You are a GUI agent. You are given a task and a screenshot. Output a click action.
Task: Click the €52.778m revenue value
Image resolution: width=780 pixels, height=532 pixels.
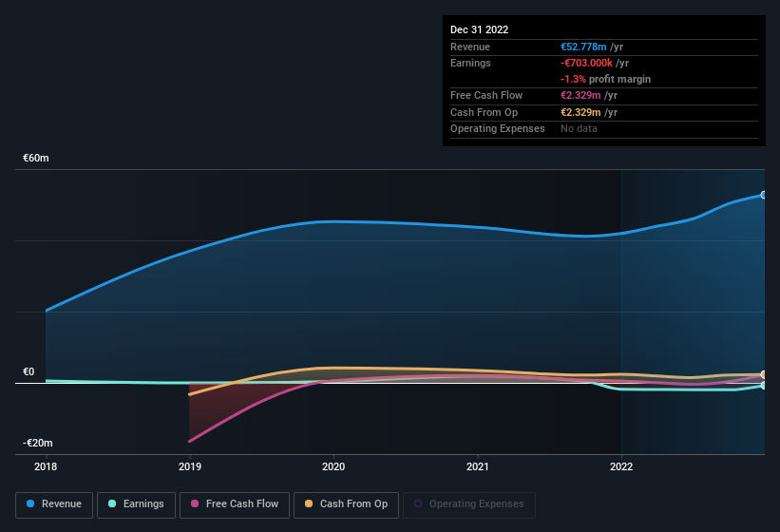(583, 47)
